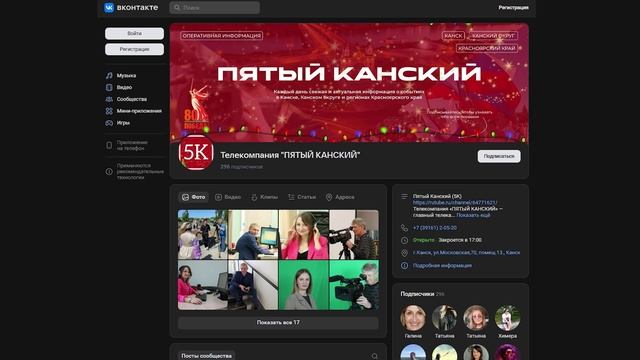Switch to the Клипы tab
The image size is (640, 360).
[264, 197]
